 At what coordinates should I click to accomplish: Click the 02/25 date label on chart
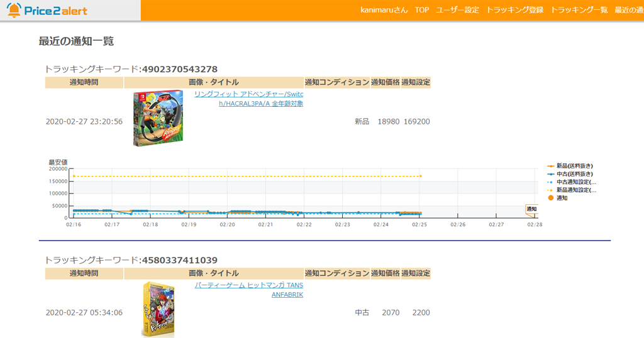pyautogui.click(x=419, y=225)
